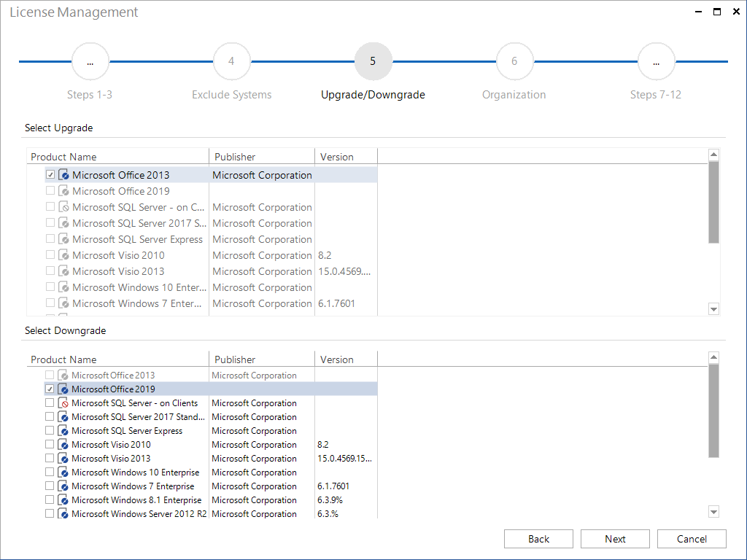Image resolution: width=747 pixels, height=560 pixels.
Task: Maximize the License Management window
Action: (x=716, y=12)
